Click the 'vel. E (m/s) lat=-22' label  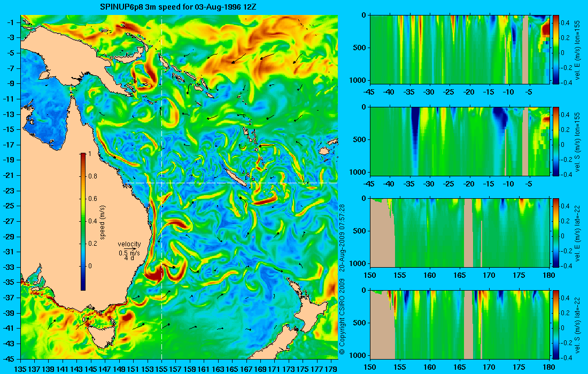(577, 233)
